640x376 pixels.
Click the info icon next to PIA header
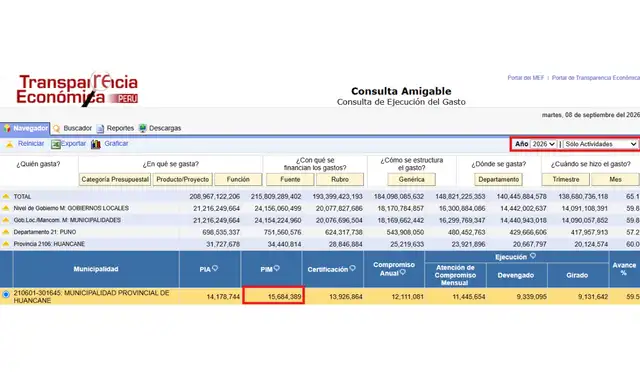(x=215, y=268)
